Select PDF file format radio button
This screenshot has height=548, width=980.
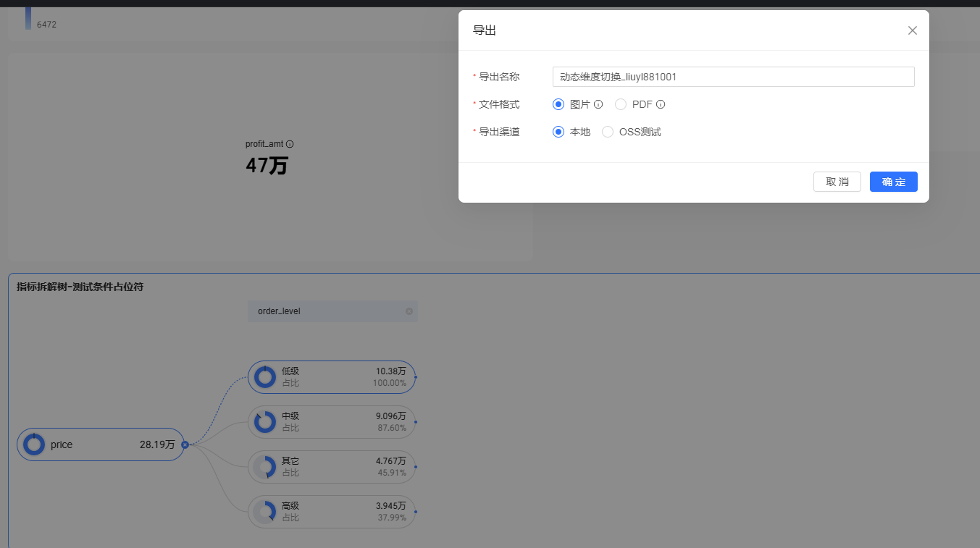tap(621, 104)
